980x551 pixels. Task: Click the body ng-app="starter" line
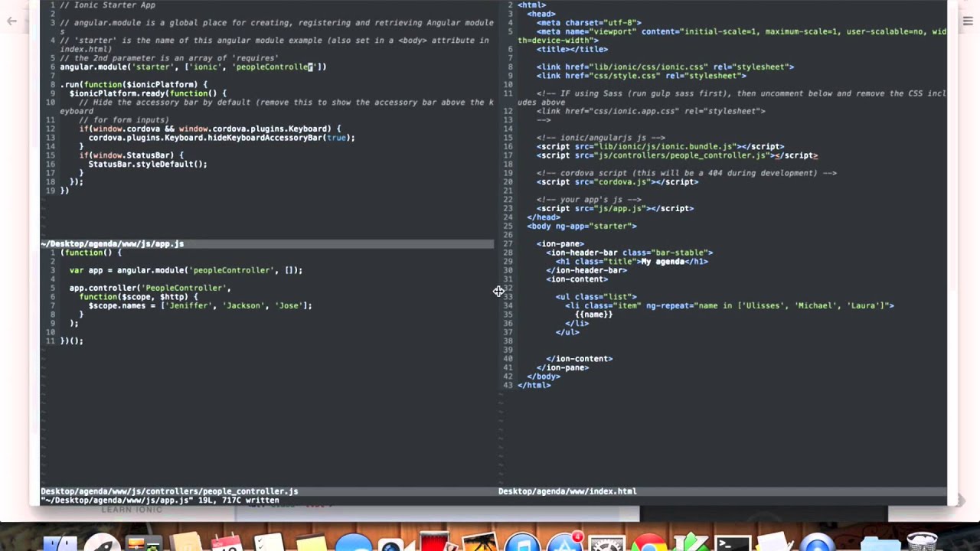click(582, 226)
